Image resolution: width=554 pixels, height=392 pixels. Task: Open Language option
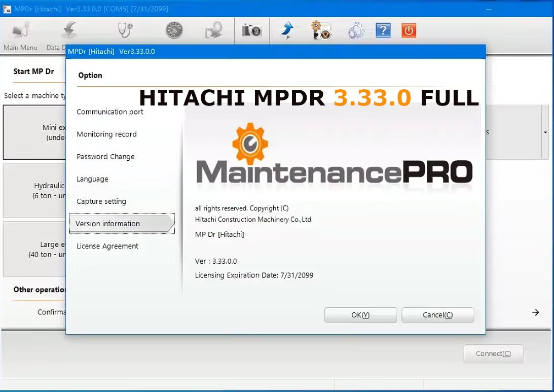tap(92, 179)
